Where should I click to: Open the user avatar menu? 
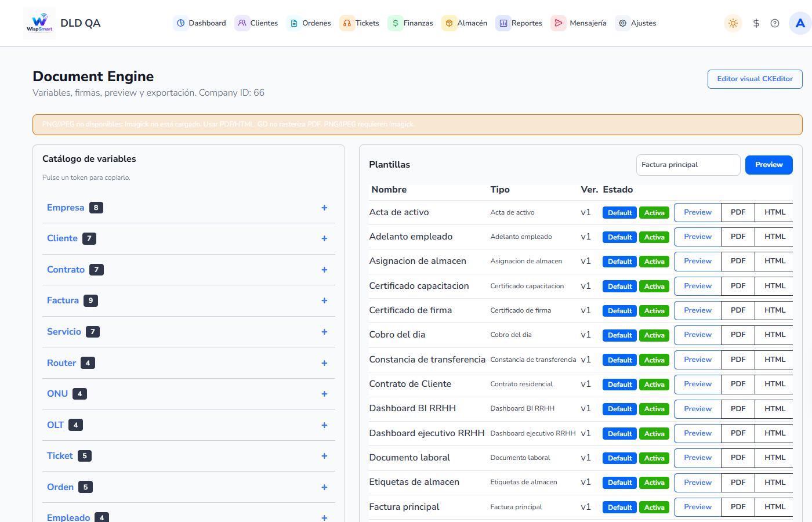[x=800, y=23]
